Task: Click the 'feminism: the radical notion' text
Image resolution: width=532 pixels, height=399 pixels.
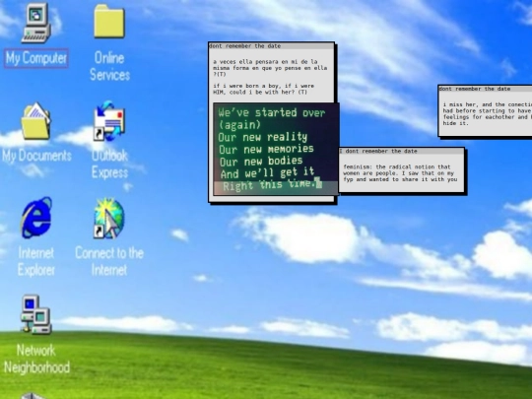Action: coord(400,173)
